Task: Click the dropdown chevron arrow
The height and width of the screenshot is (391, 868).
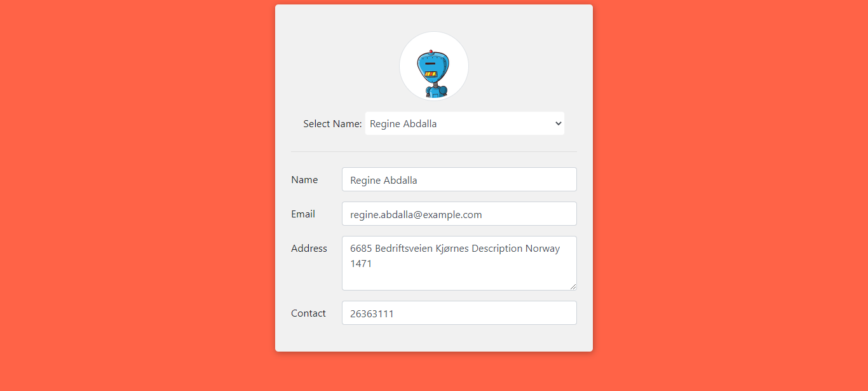Action: [559, 123]
